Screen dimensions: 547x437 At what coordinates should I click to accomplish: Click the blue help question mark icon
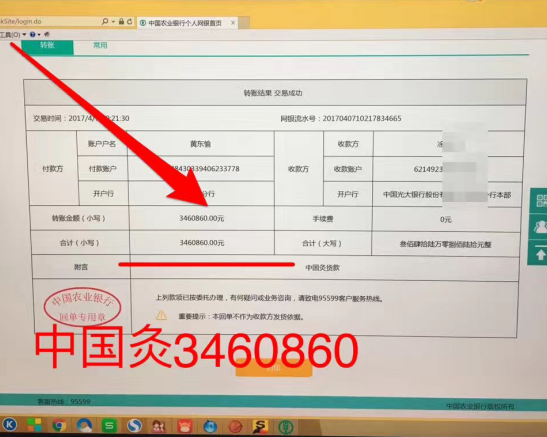(32, 35)
